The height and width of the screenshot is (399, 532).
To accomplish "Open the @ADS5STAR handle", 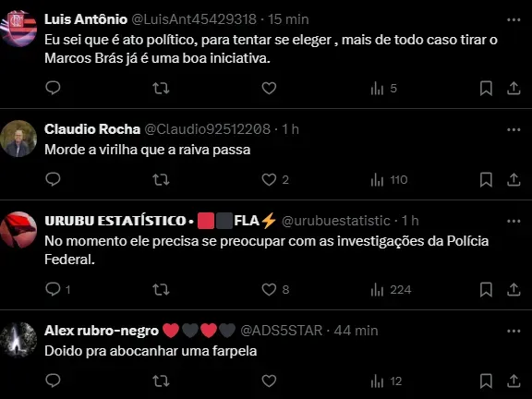I will tap(282, 331).
